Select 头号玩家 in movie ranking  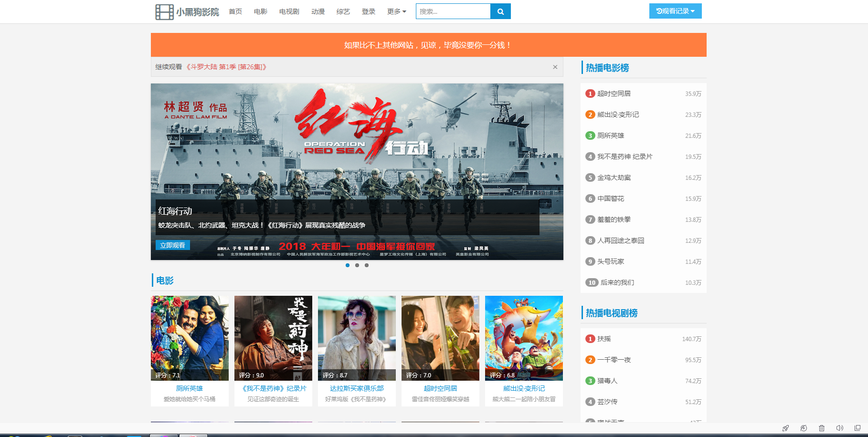(x=611, y=261)
